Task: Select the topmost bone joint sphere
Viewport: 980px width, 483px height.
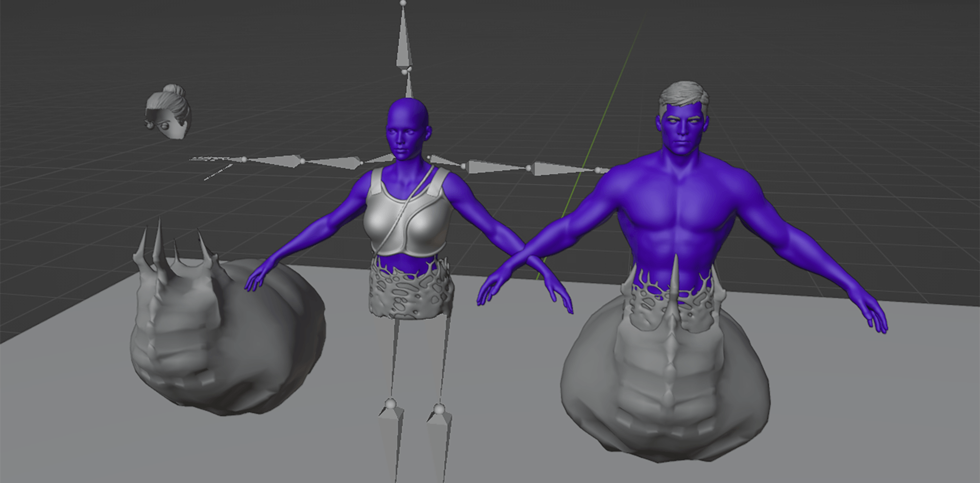Action: click(404, 4)
